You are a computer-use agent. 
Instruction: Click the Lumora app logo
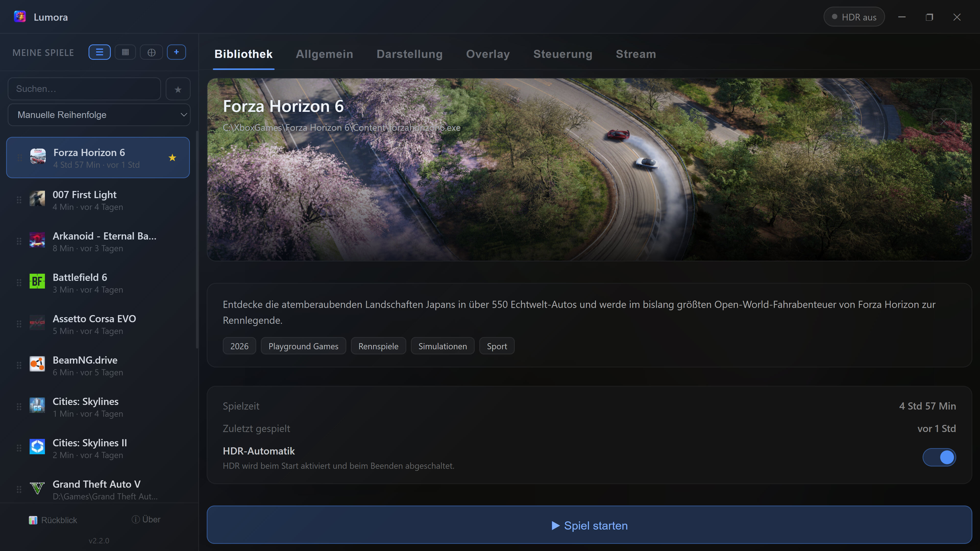[x=20, y=17]
